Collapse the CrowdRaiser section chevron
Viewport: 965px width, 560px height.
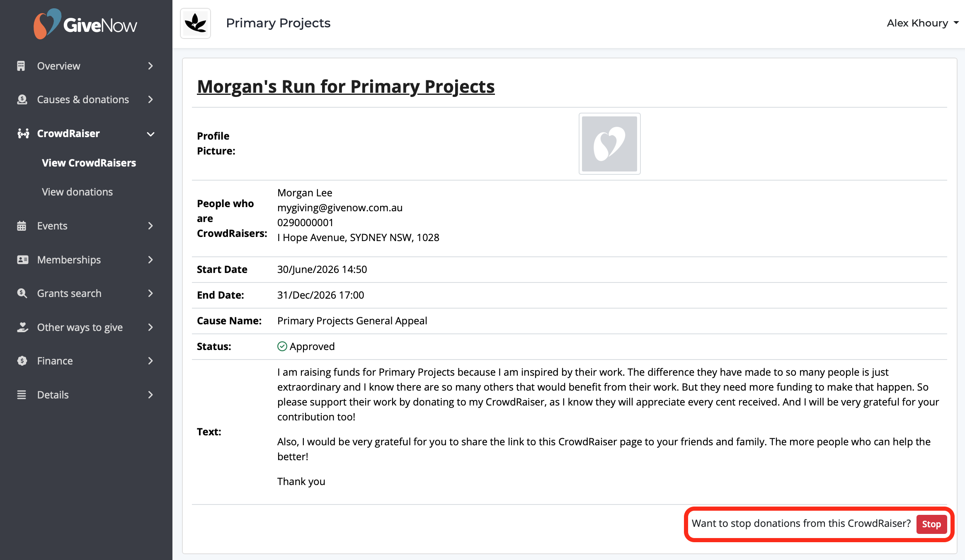point(150,134)
